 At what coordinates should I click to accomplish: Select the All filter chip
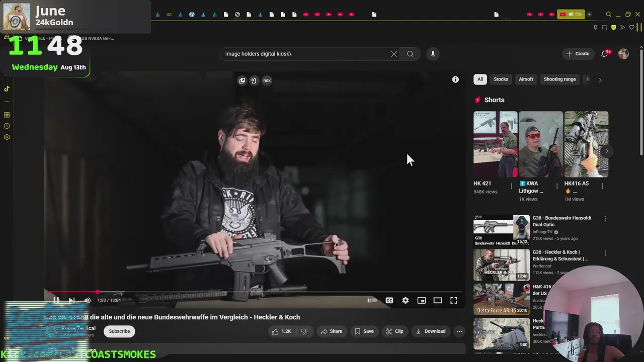point(480,79)
